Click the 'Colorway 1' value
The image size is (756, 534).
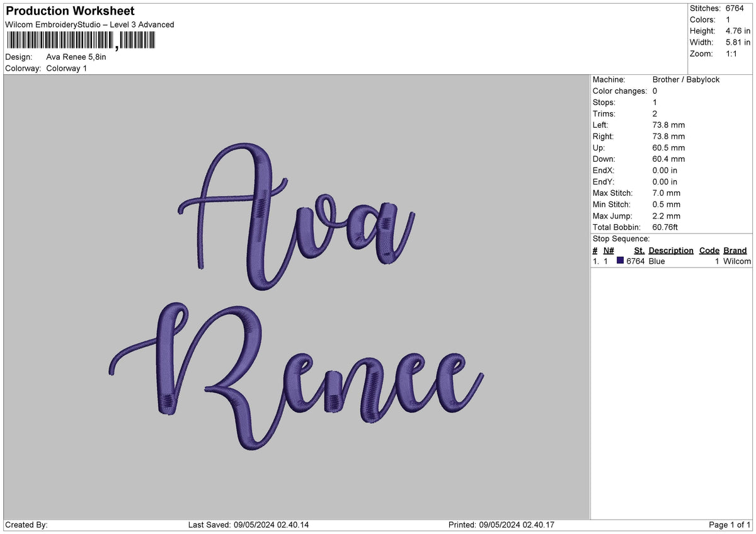coord(67,68)
